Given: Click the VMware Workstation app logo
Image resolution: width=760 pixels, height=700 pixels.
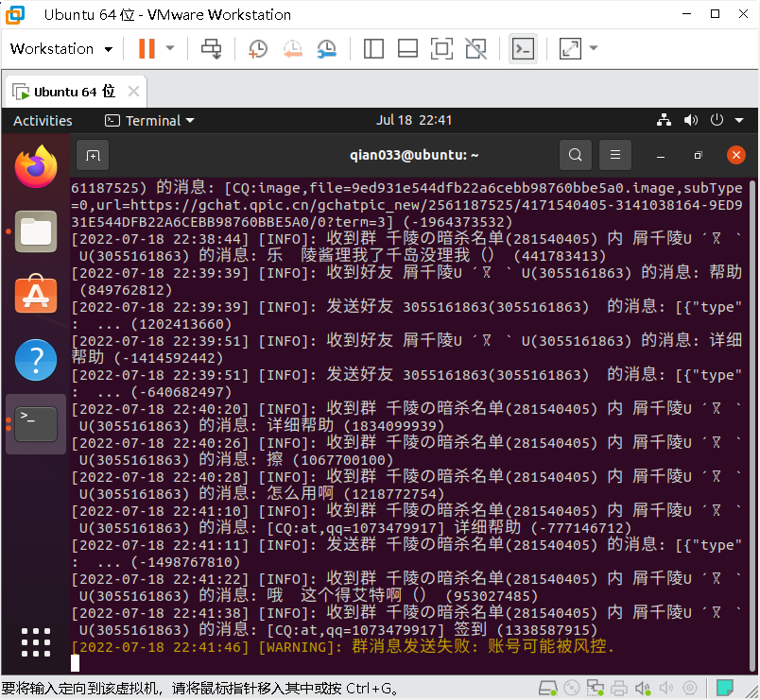Looking at the screenshot, I should (15, 14).
